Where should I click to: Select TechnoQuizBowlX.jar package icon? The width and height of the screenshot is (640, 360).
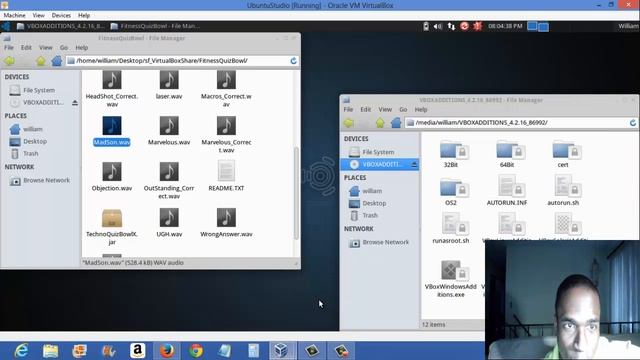tap(112, 218)
